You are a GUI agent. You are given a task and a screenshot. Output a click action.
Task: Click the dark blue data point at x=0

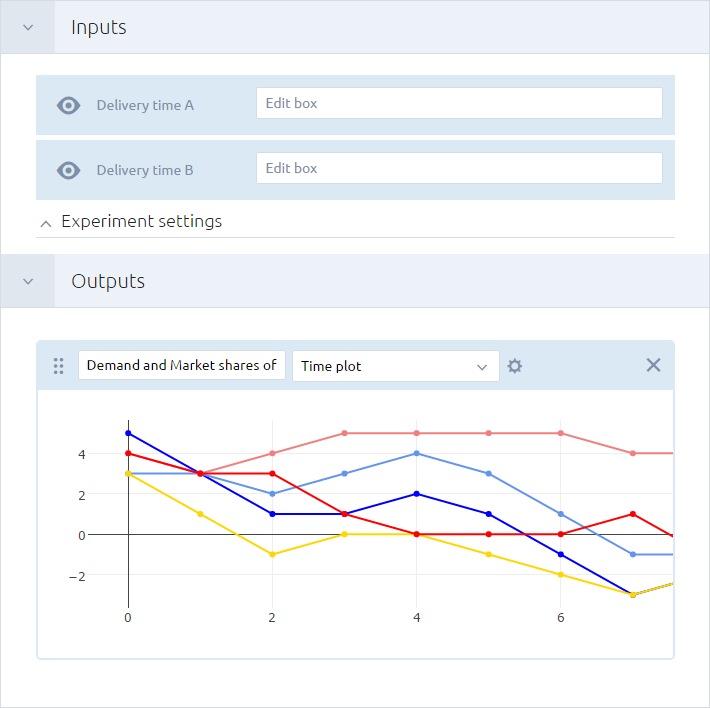point(128,433)
